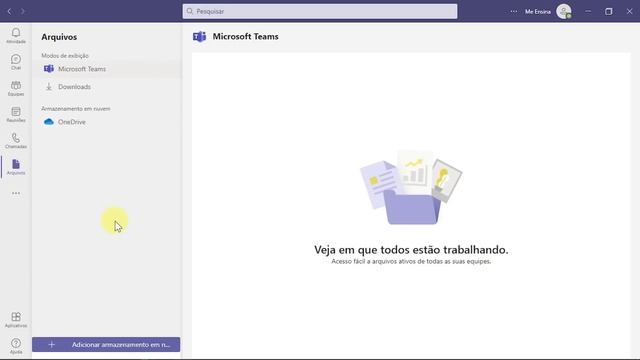The width and height of the screenshot is (640, 360).
Task: Open the Reuniões calendar icon
Action: (x=16, y=115)
